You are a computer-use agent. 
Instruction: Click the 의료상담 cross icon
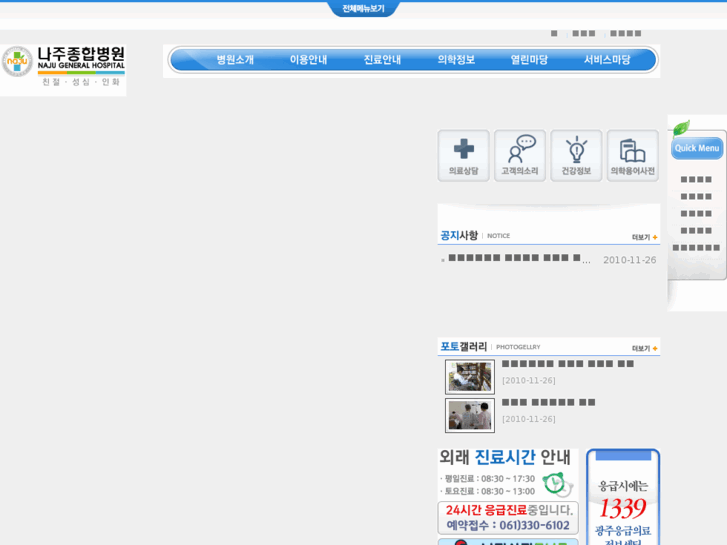click(x=464, y=155)
